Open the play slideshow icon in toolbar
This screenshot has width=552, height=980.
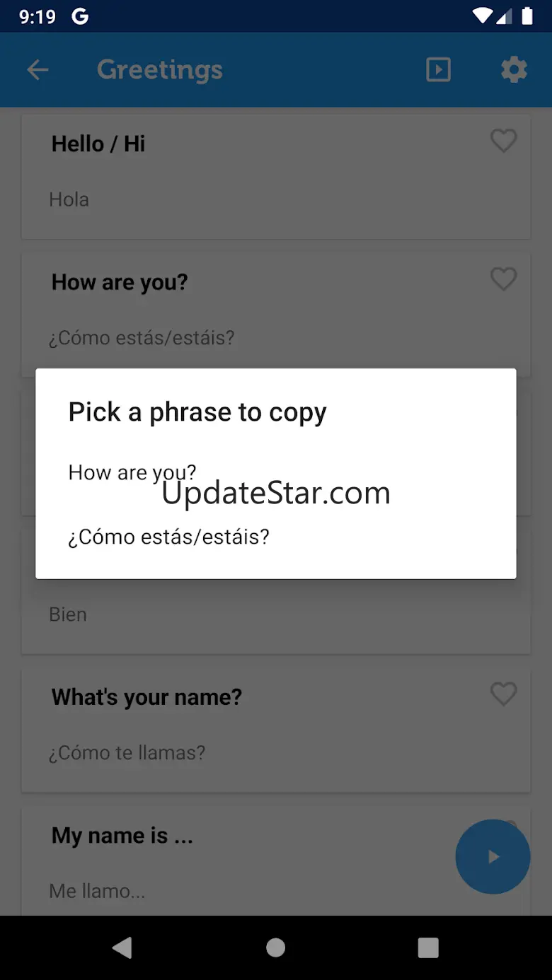click(x=438, y=70)
